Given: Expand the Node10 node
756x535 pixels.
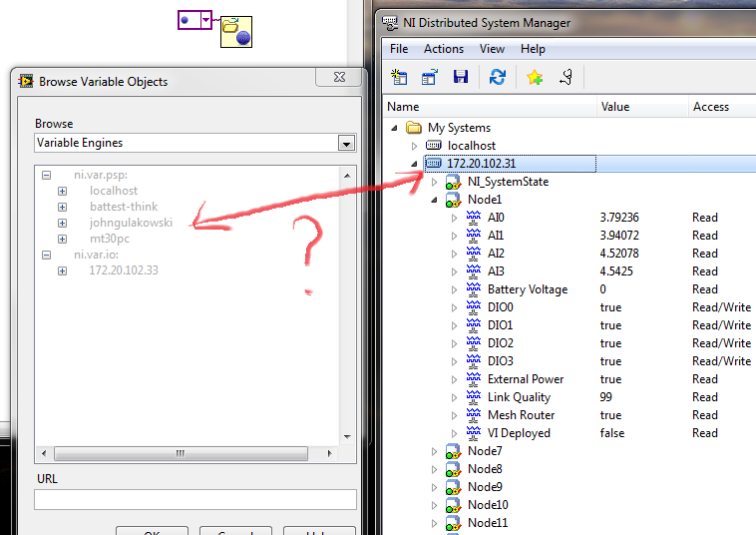Looking at the screenshot, I should 434,505.
